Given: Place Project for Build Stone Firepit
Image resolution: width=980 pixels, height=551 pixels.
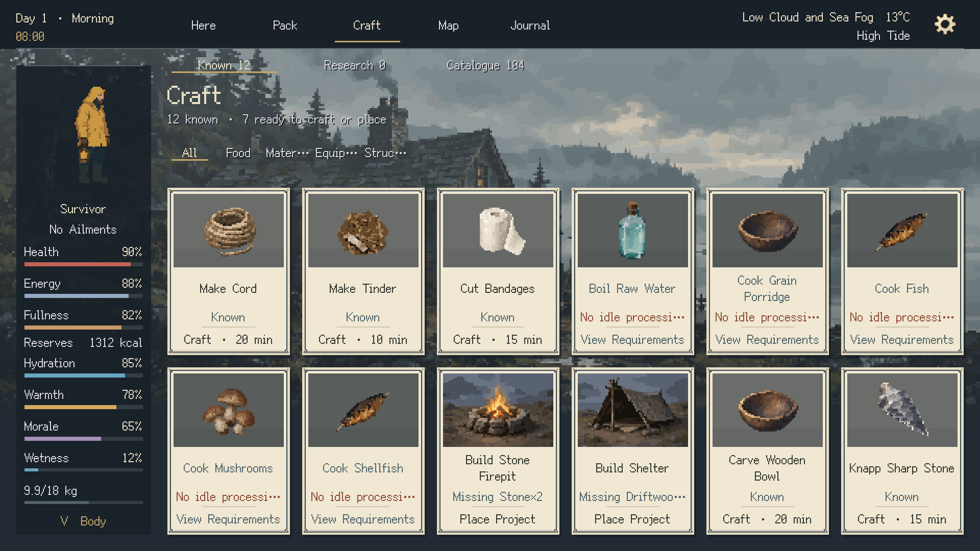Looking at the screenshot, I should click(498, 519).
